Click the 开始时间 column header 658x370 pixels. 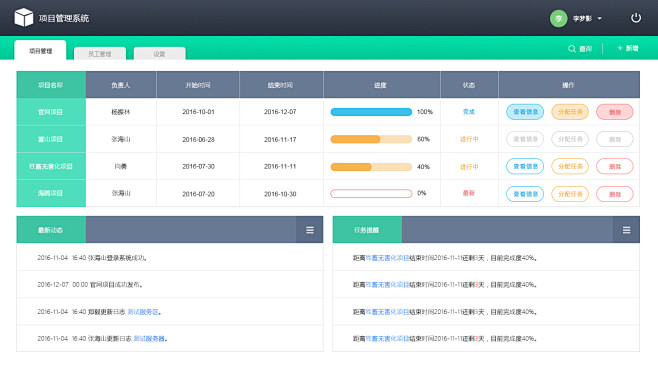pos(198,85)
